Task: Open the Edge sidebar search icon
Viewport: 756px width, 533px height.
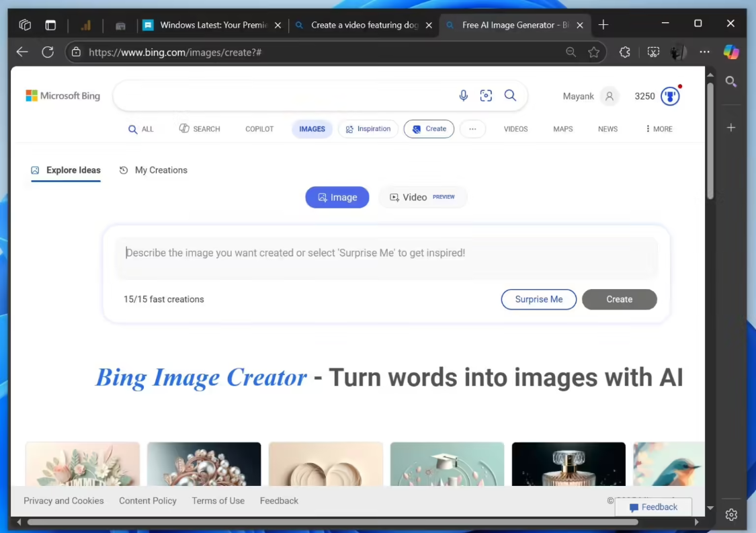Action: [x=731, y=82]
